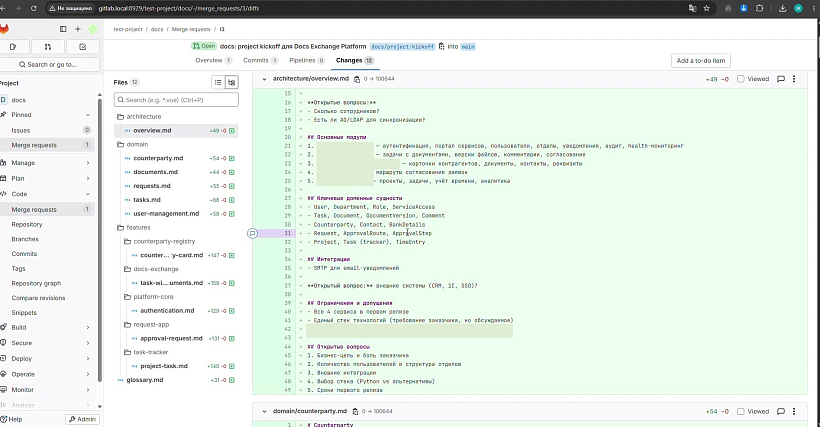Open test-project breadcrumb link
Screen dimensions: 820x427
pyautogui.click(x=128, y=29)
